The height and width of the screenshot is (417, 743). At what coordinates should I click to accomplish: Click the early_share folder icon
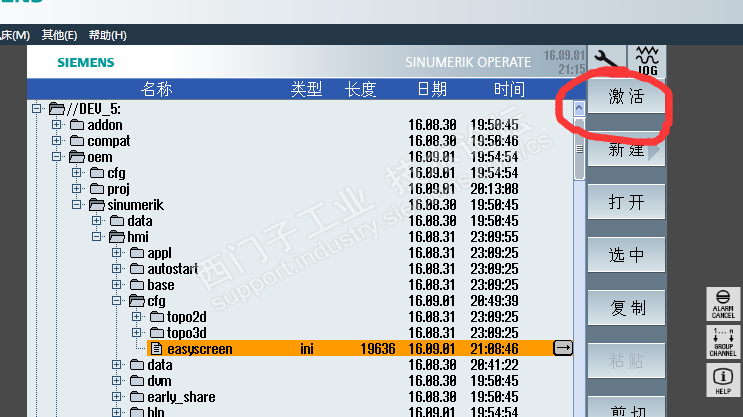(x=137, y=397)
